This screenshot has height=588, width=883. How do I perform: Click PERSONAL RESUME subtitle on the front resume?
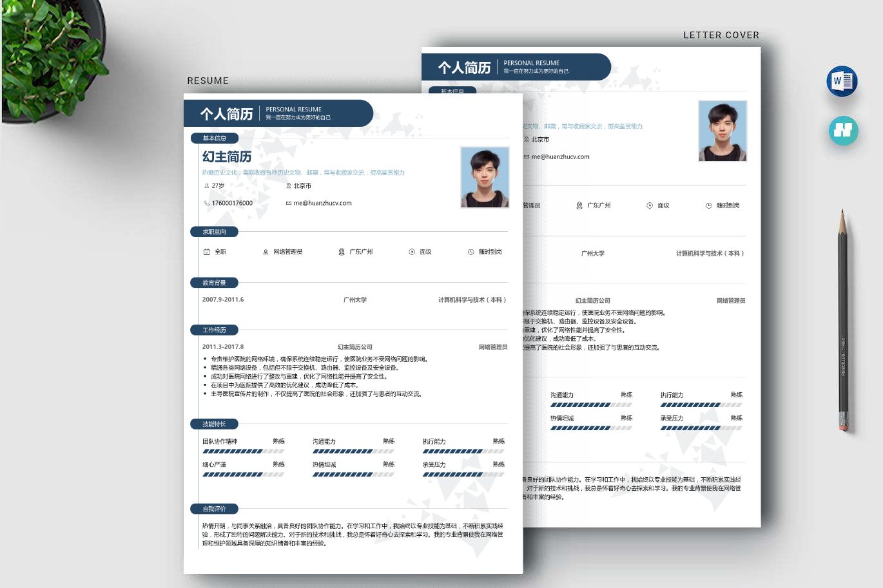[294, 109]
